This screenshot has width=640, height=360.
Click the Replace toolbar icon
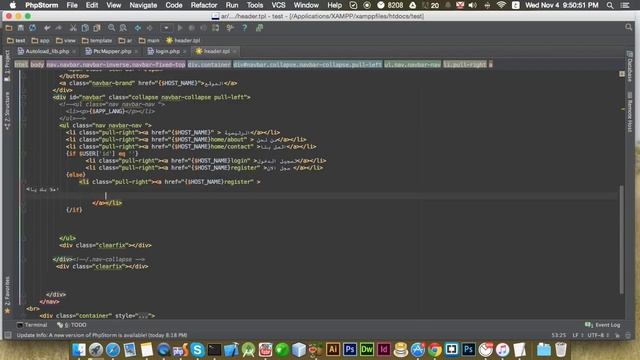(123, 28)
